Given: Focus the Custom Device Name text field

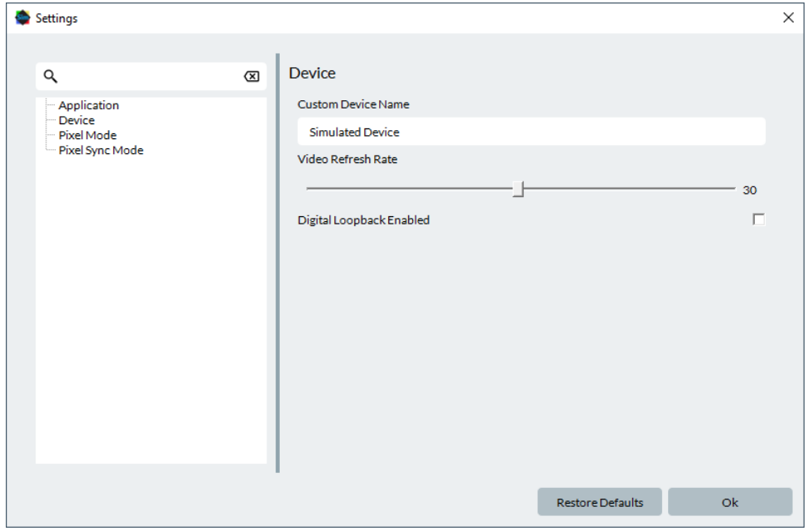Looking at the screenshot, I should (531, 132).
